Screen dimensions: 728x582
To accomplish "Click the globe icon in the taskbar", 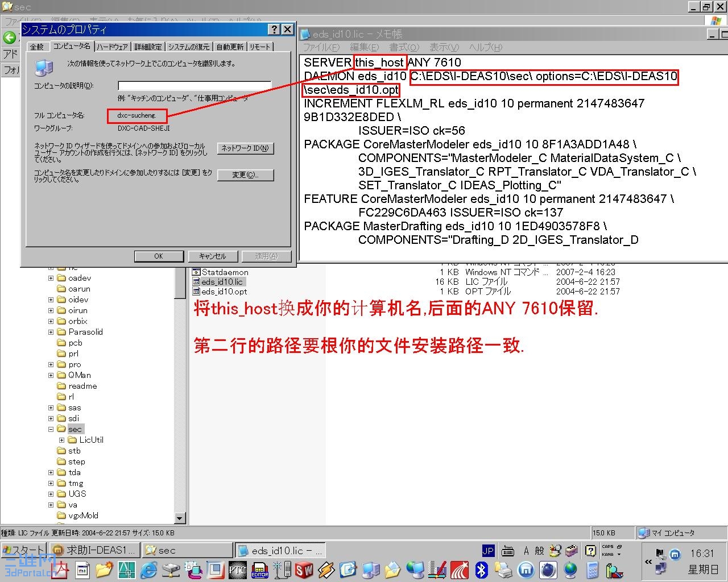I will click(570, 569).
